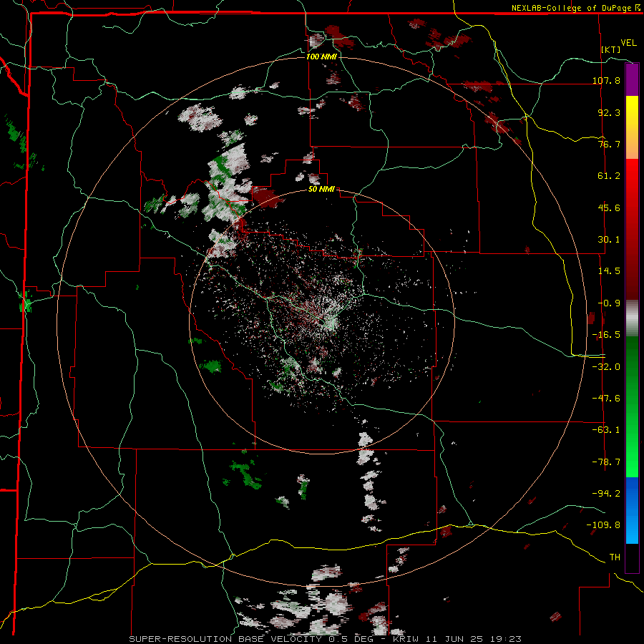Select the -47.6 velocity scale value
Viewport: 644px width, 644px height.
pos(606,399)
